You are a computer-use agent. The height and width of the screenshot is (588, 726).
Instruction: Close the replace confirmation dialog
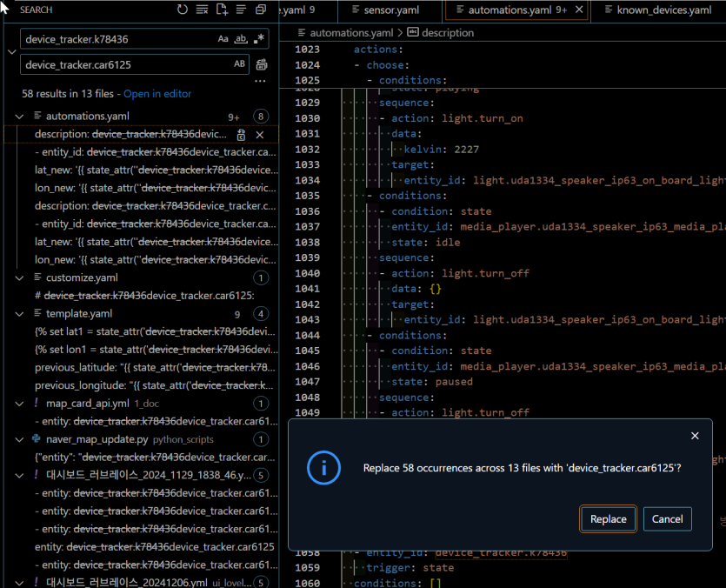(695, 436)
